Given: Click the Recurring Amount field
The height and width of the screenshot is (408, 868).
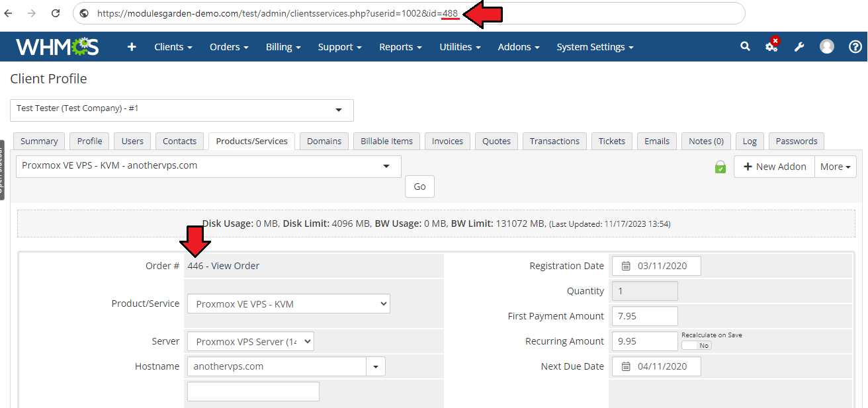Looking at the screenshot, I should point(645,341).
